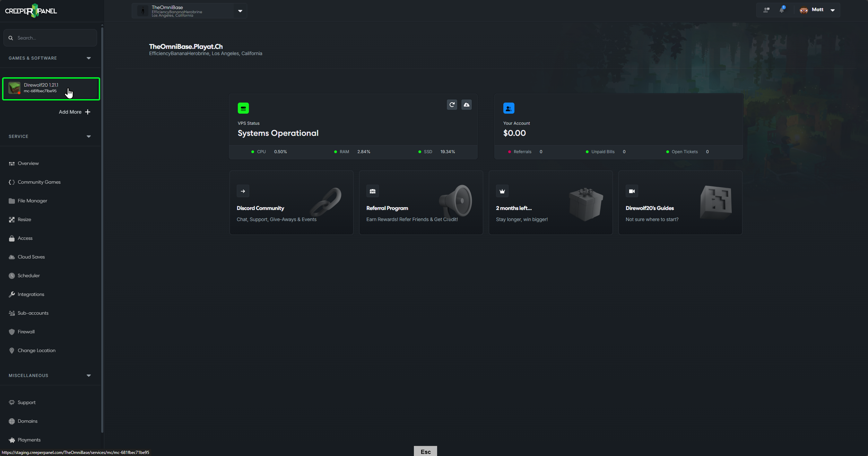Open the Access section in the sidebar
Viewport: 868px width, 456px height.
25,238
